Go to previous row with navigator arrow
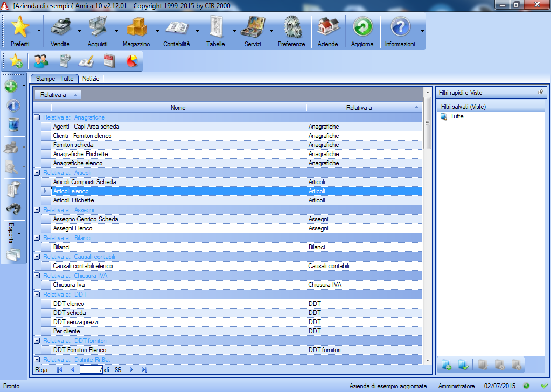The height and width of the screenshot is (392, 551). click(x=73, y=369)
